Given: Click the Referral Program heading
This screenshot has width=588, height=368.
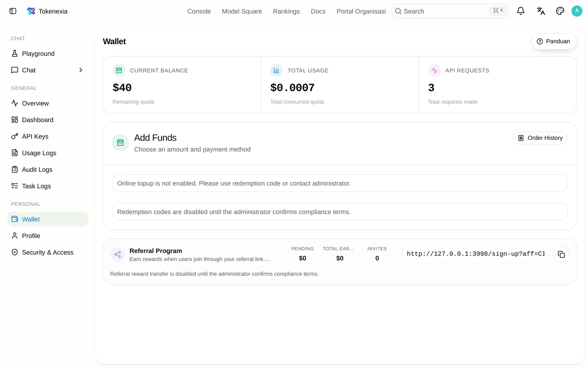Looking at the screenshot, I should [156, 251].
